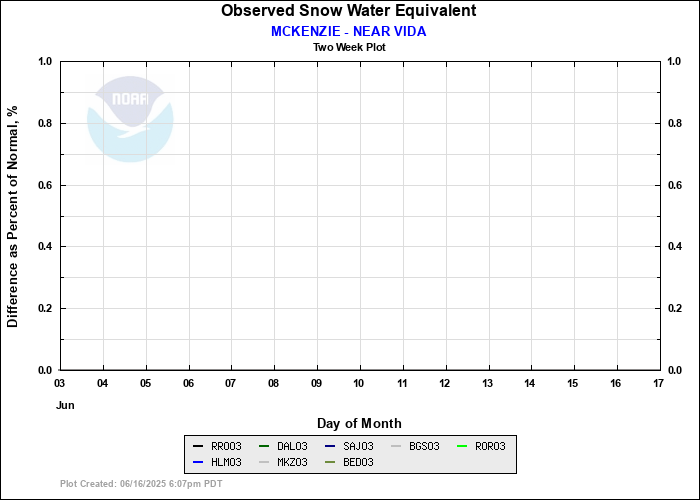Click the BGS03 legend entry
The image size is (700, 500).
pyautogui.click(x=415, y=446)
